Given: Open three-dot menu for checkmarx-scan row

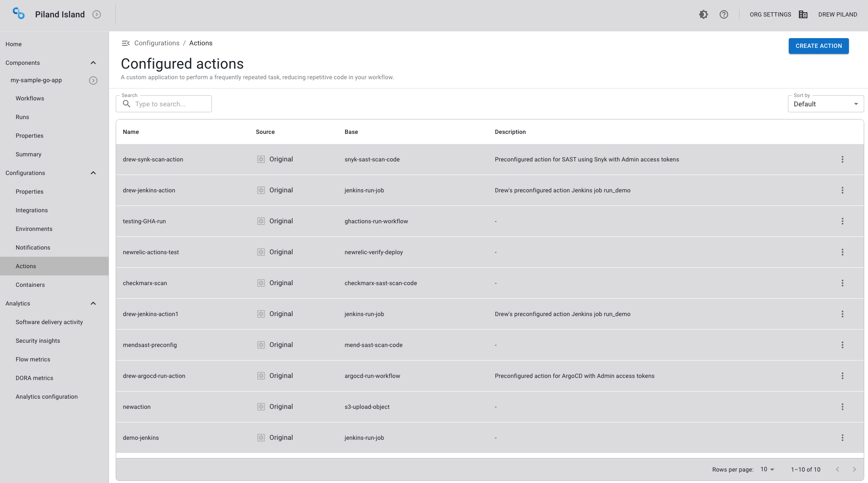Looking at the screenshot, I should click(x=842, y=283).
